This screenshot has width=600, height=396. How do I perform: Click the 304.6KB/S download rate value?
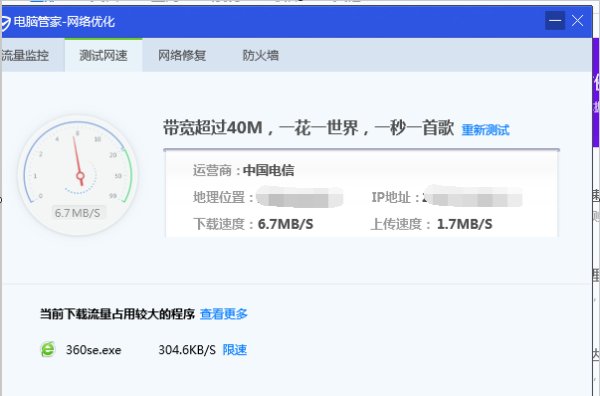pos(187,350)
